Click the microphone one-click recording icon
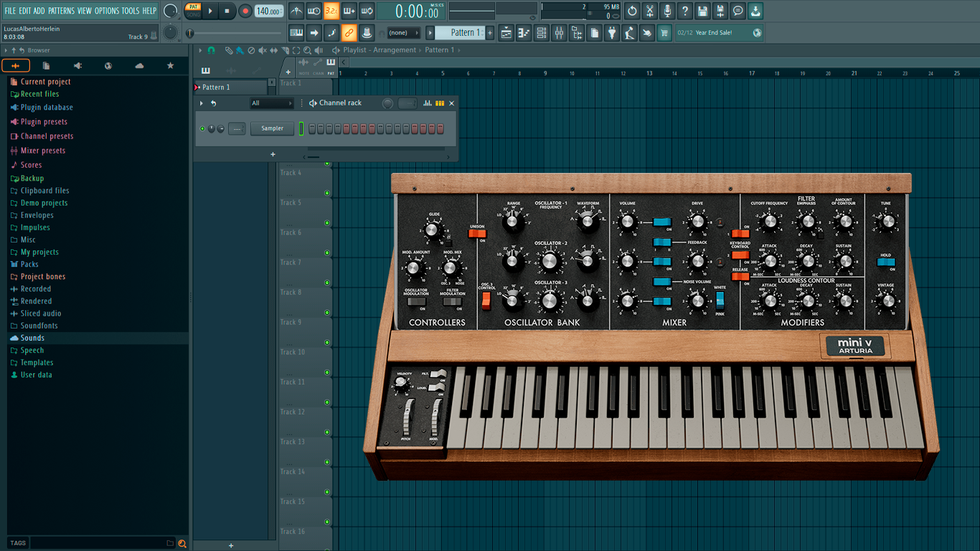The image size is (980, 551). coord(667,11)
